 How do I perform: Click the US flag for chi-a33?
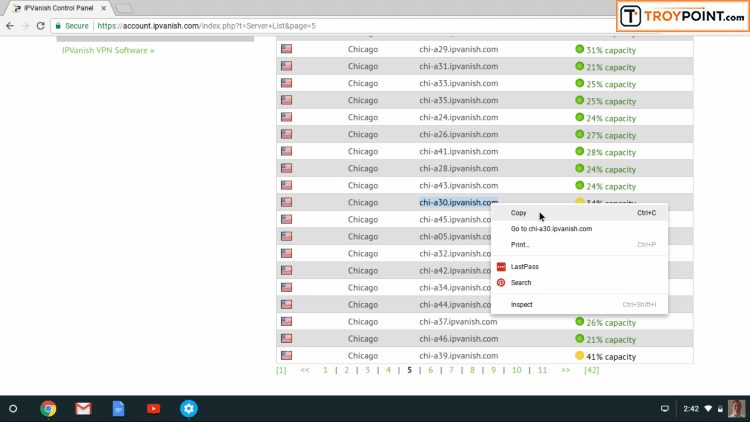[x=287, y=83]
